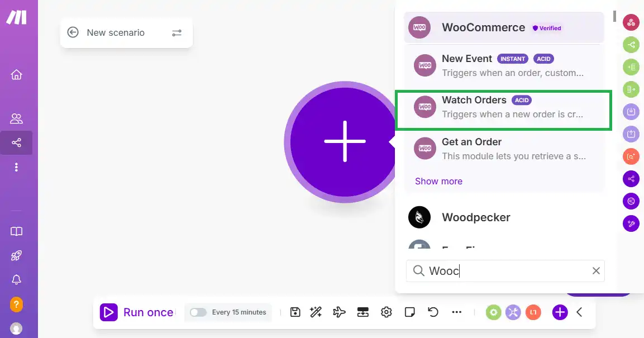Open the rocket What's New icon
The width and height of the screenshot is (644, 338).
16,255
